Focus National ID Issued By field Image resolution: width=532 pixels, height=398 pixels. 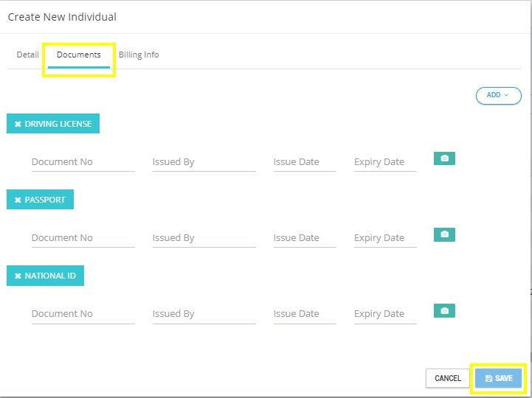(x=204, y=314)
